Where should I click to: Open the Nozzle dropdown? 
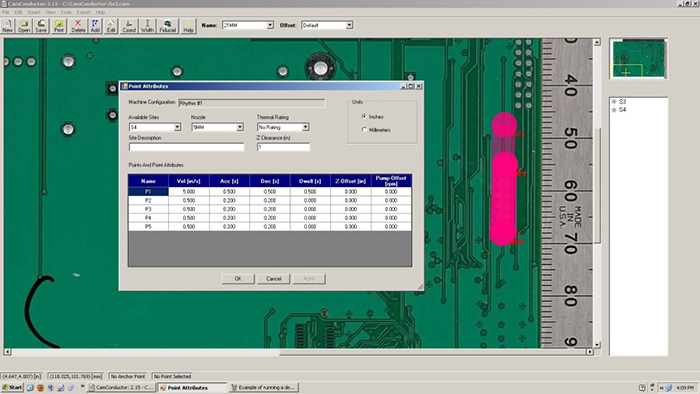pyautogui.click(x=240, y=127)
